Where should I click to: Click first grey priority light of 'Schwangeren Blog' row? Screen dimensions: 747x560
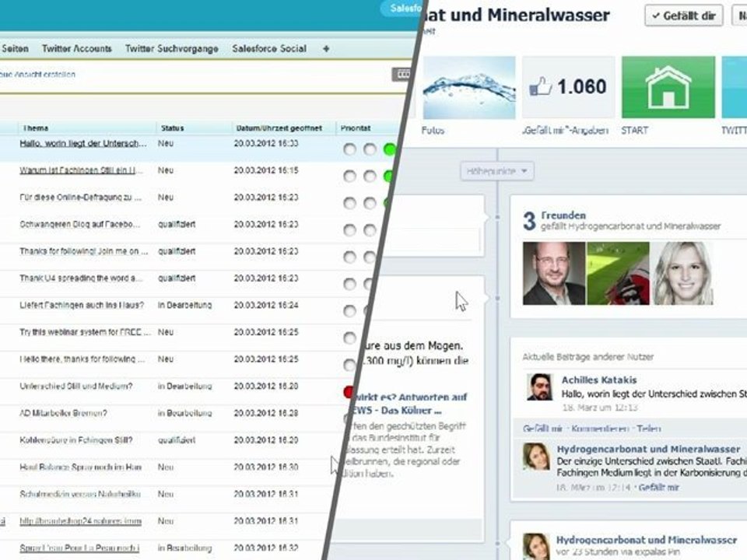(x=349, y=230)
